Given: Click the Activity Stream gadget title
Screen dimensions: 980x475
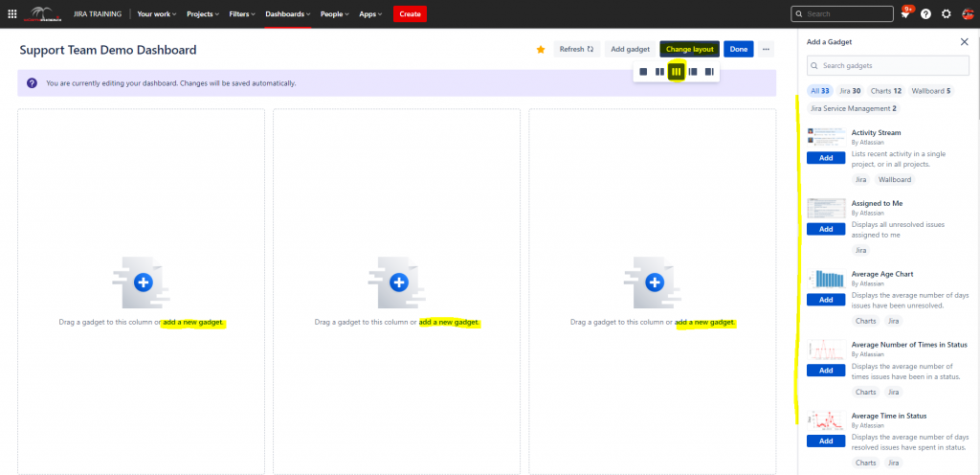Looking at the screenshot, I should click(877, 132).
